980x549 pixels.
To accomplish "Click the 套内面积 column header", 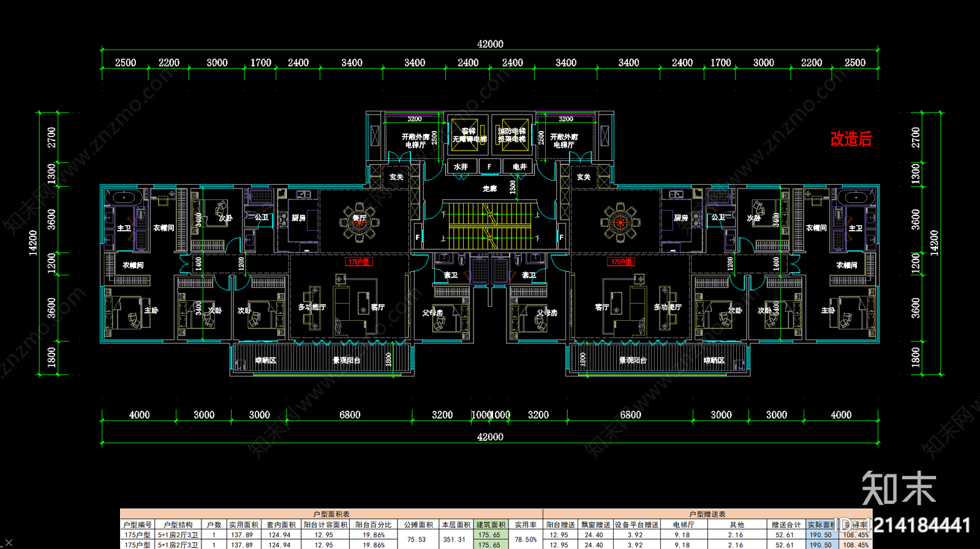I will coord(281,525).
